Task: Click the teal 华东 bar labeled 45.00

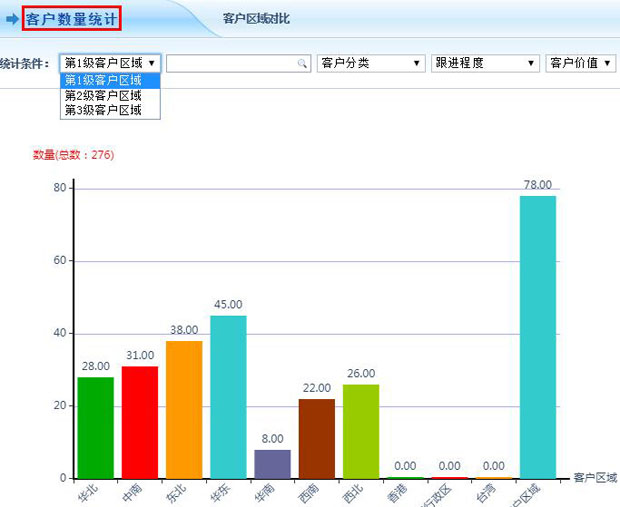Action: click(x=228, y=397)
